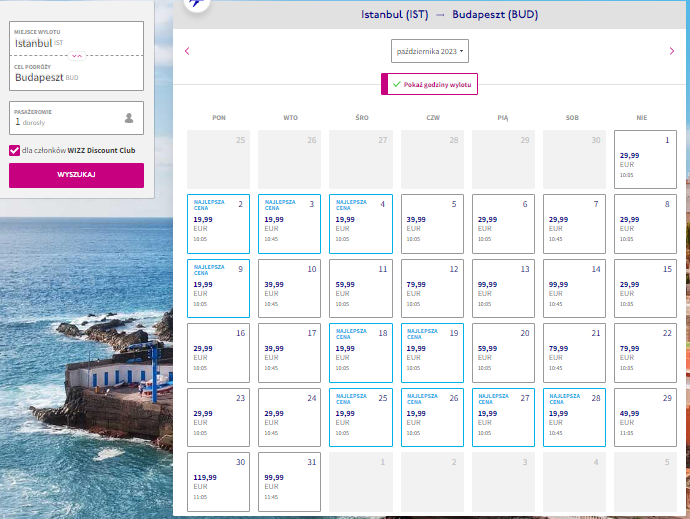
Task: Click the 'Istanbul (IST)' route title
Action: (x=395, y=15)
